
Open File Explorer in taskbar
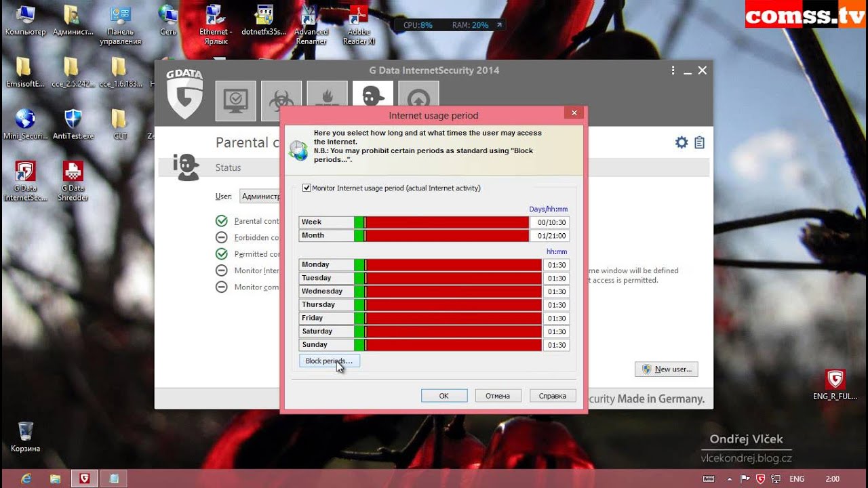tap(56, 479)
